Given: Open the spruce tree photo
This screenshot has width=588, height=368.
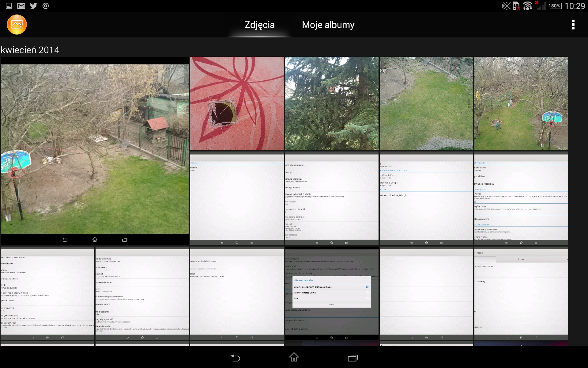Looking at the screenshot, I should pyautogui.click(x=332, y=104).
